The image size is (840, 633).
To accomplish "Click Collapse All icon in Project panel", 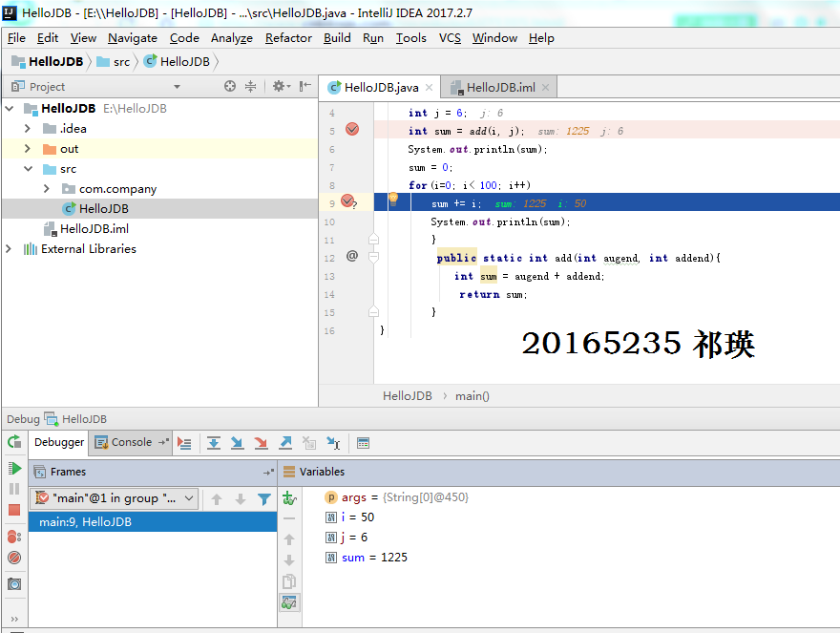I will [250, 86].
